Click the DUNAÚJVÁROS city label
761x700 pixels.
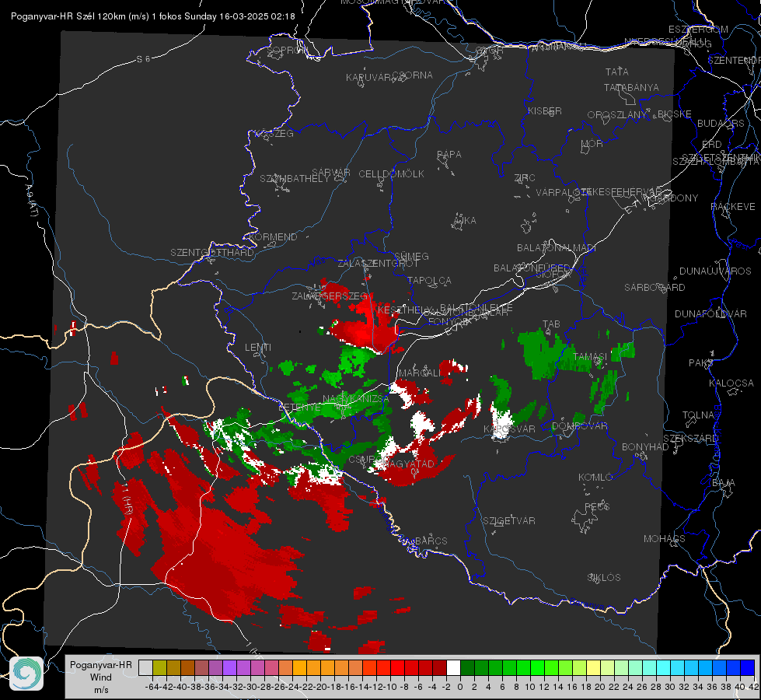(x=715, y=271)
